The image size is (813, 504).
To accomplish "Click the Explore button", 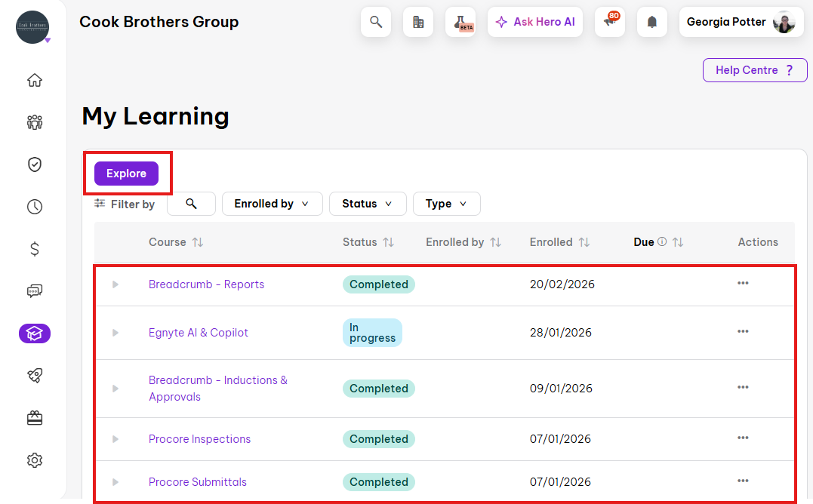I will pyautogui.click(x=127, y=174).
